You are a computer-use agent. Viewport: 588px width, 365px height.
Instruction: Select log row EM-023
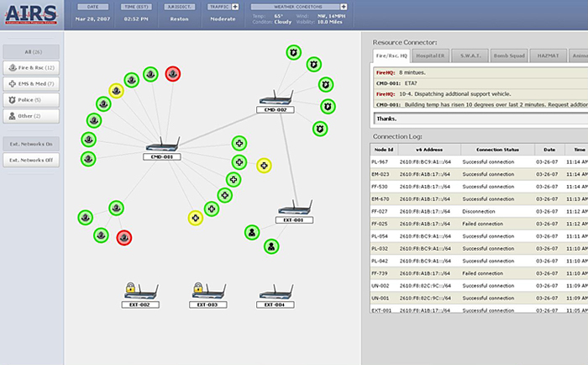click(479, 174)
